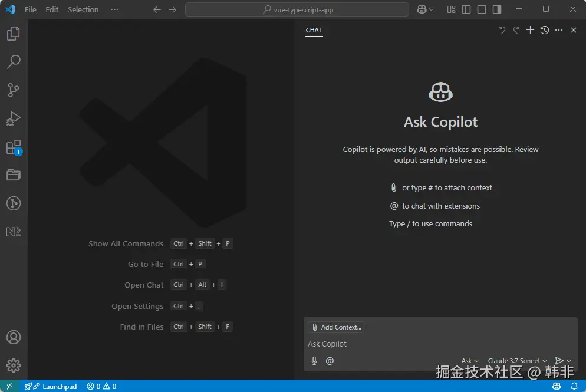Open the folder-shaped project manager icon
This screenshot has width=586, height=392.
pos(14,175)
